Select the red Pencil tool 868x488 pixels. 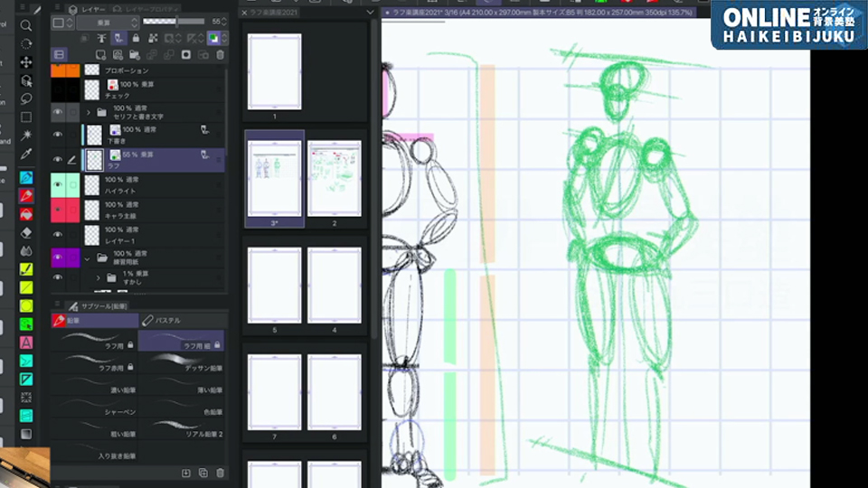[x=26, y=196]
